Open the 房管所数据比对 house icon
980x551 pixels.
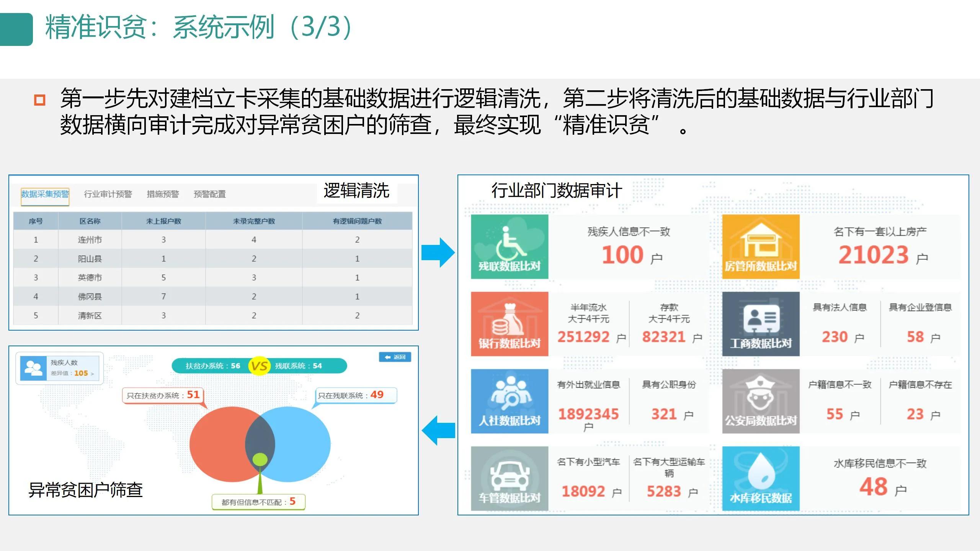click(761, 248)
